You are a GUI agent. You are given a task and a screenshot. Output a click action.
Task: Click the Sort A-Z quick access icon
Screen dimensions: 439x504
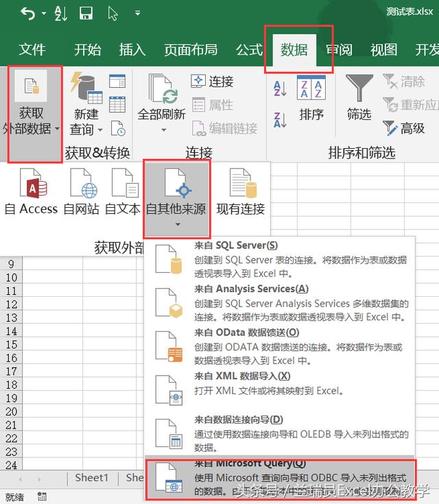[x=61, y=14]
